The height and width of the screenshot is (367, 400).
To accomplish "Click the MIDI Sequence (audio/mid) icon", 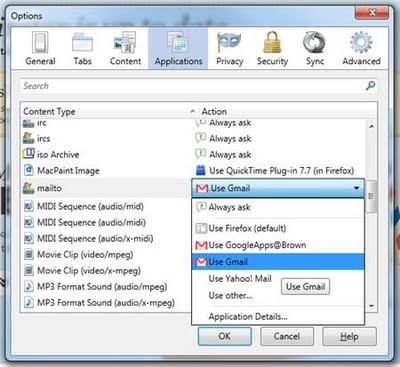I will click(x=29, y=206).
